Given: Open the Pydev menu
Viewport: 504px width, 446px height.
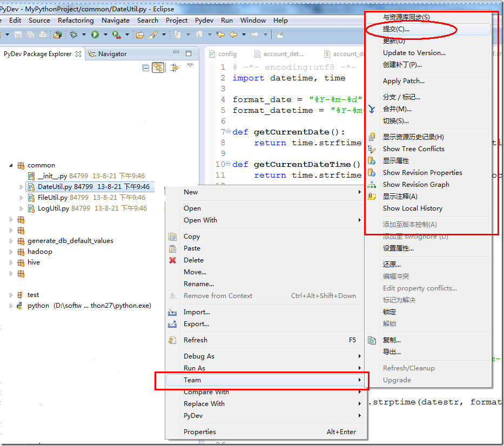Looking at the screenshot, I should (204, 21).
